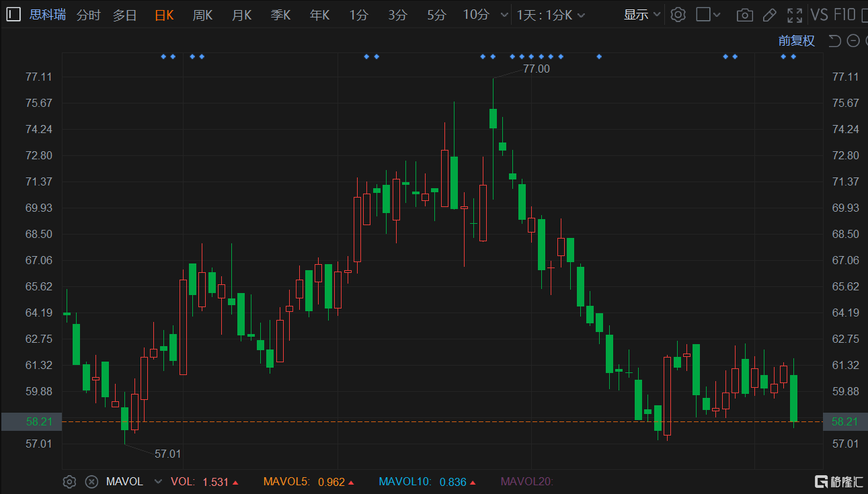Viewport: 868px width, 494px height.
Task: Select the 月K monthly candlestick tab
Action: coord(242,15)
